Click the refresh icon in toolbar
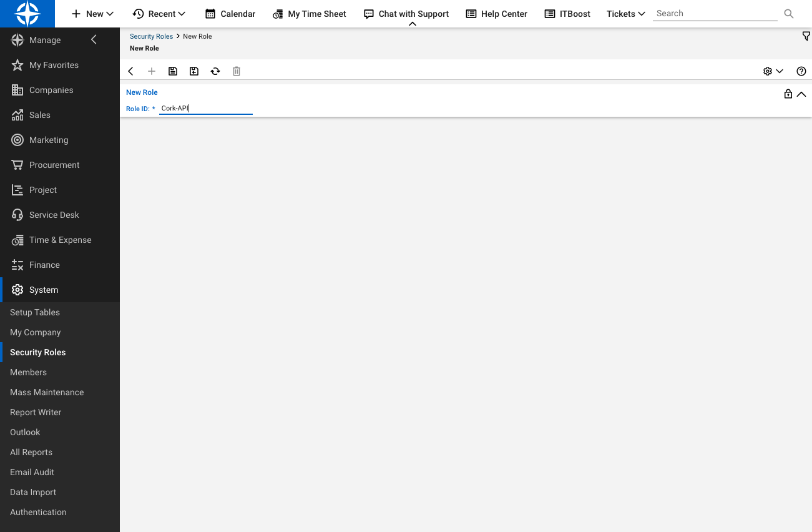 215,71
